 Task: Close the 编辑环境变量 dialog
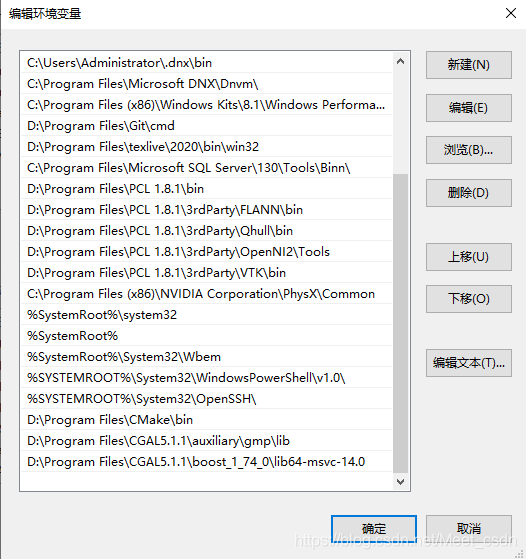pyautogui.click(x=511, y=14)
